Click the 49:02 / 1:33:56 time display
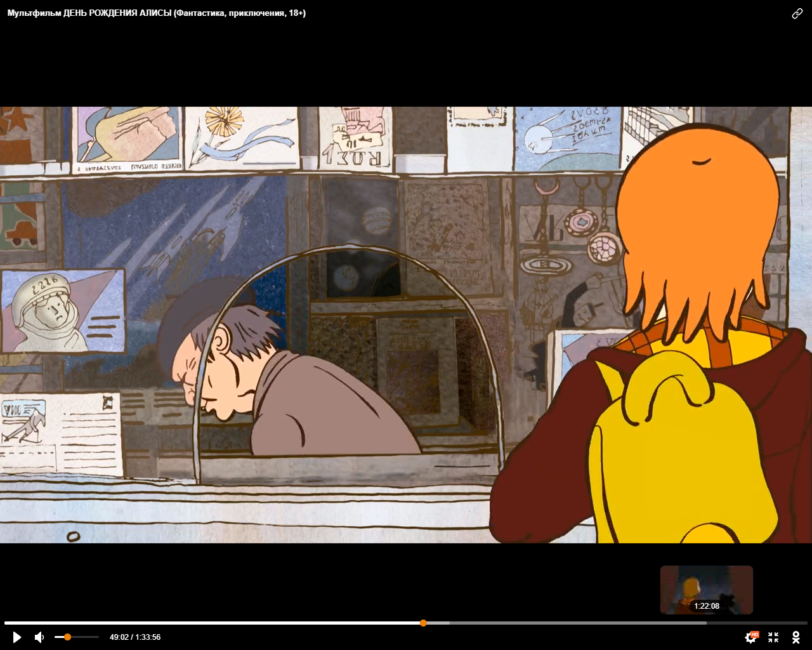 tap(135, 637)
